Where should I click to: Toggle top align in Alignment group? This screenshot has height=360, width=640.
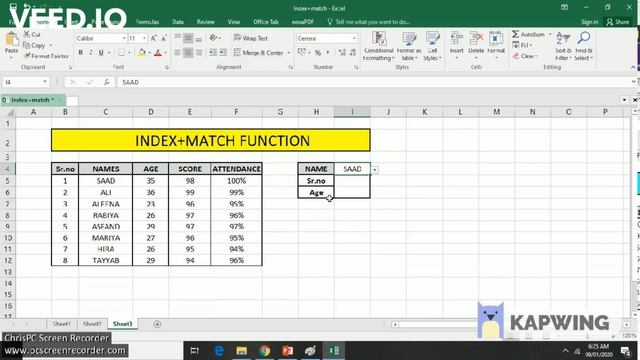point(178,38)
